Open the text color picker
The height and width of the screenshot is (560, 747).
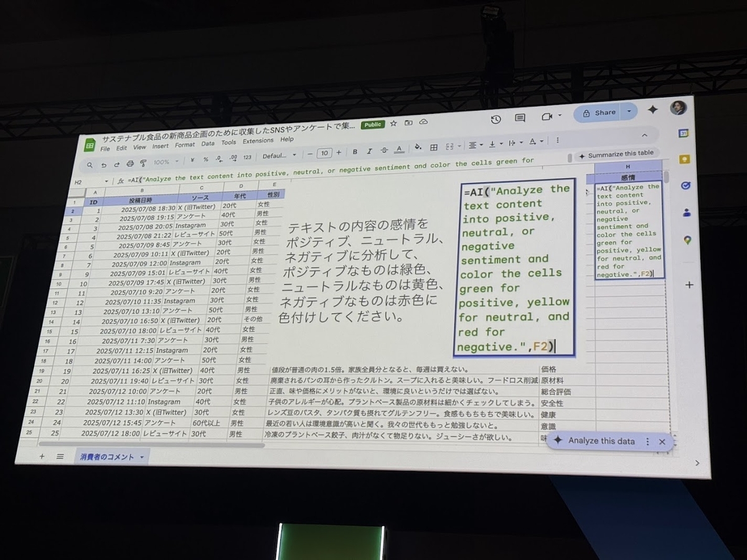pyautogui.click(x=399, y=149)
